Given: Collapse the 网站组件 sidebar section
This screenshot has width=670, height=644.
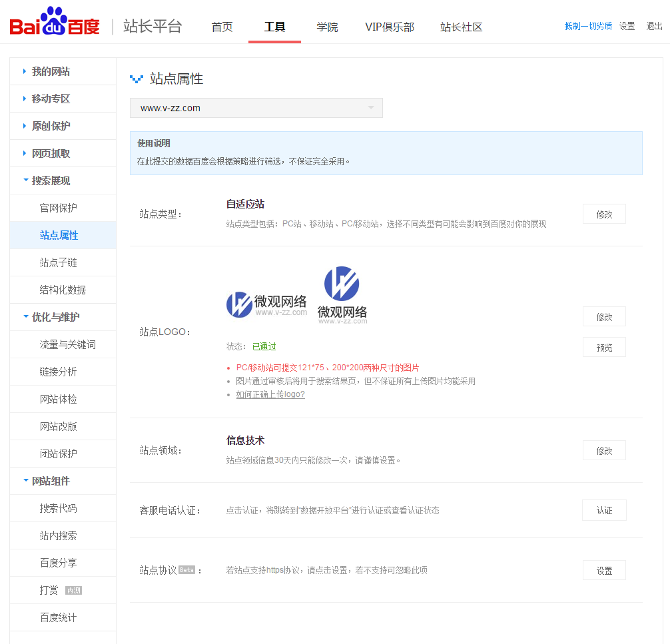Looking at the screenshot, I should pyautogui.click(x=63, y=481).
